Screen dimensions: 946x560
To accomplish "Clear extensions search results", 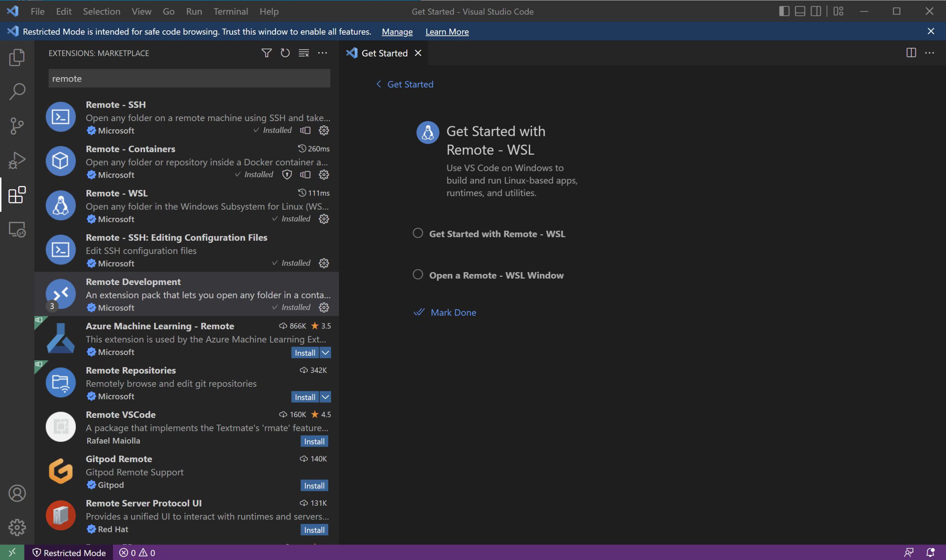I will 304,53.
